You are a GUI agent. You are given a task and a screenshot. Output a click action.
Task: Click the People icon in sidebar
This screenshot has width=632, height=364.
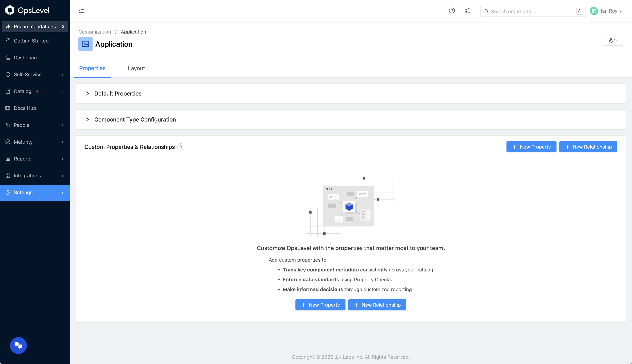click(8, 125)
